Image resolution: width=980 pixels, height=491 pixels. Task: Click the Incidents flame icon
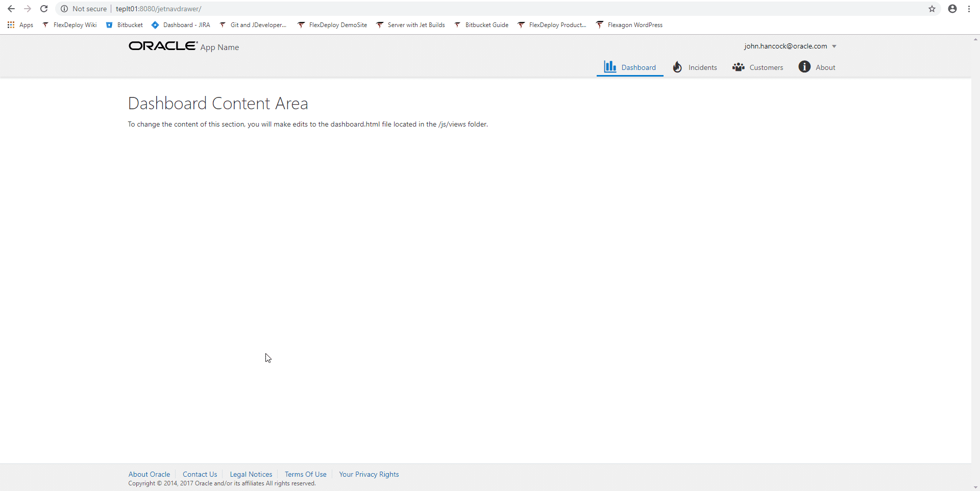pyautogui.click(x=677, y=67)
